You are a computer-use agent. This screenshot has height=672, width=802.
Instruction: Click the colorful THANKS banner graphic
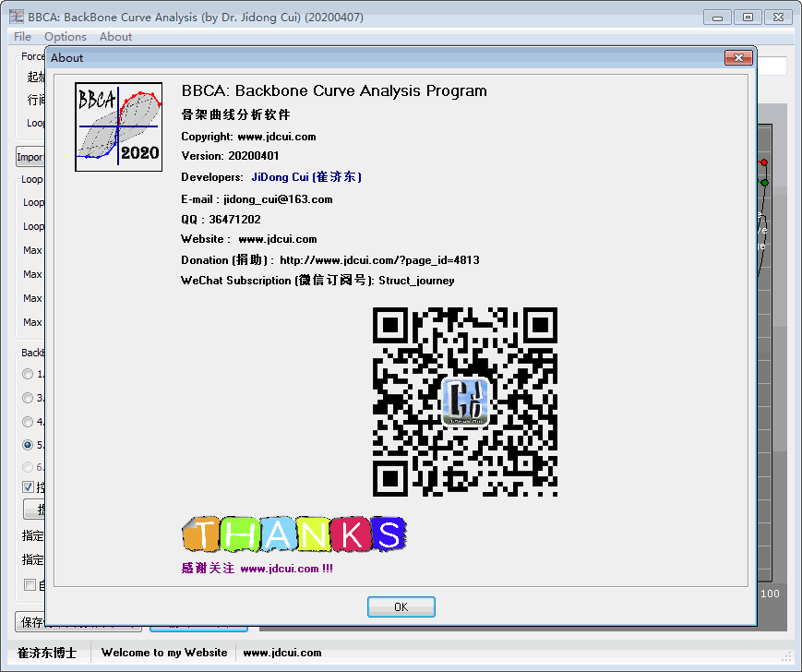click(294, 534)
